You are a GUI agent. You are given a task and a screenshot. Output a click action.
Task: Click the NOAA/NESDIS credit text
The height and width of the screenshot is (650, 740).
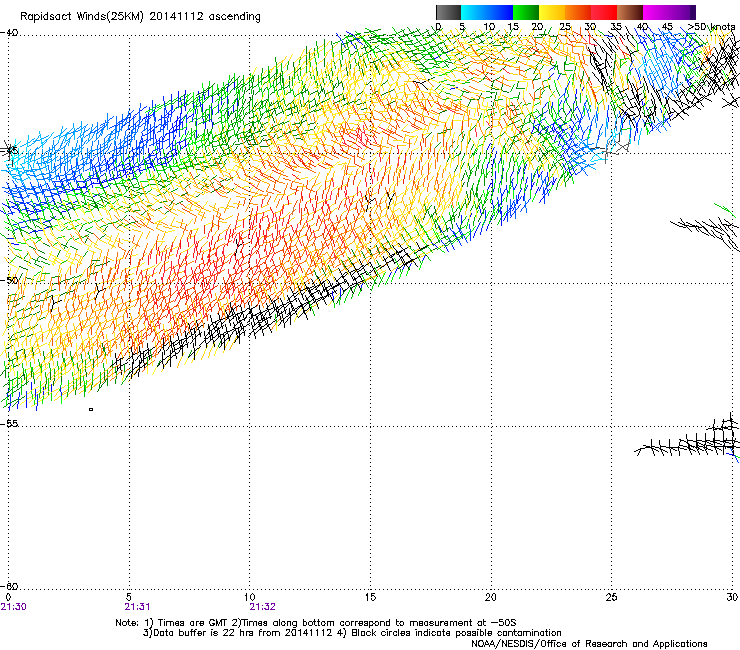589,644
